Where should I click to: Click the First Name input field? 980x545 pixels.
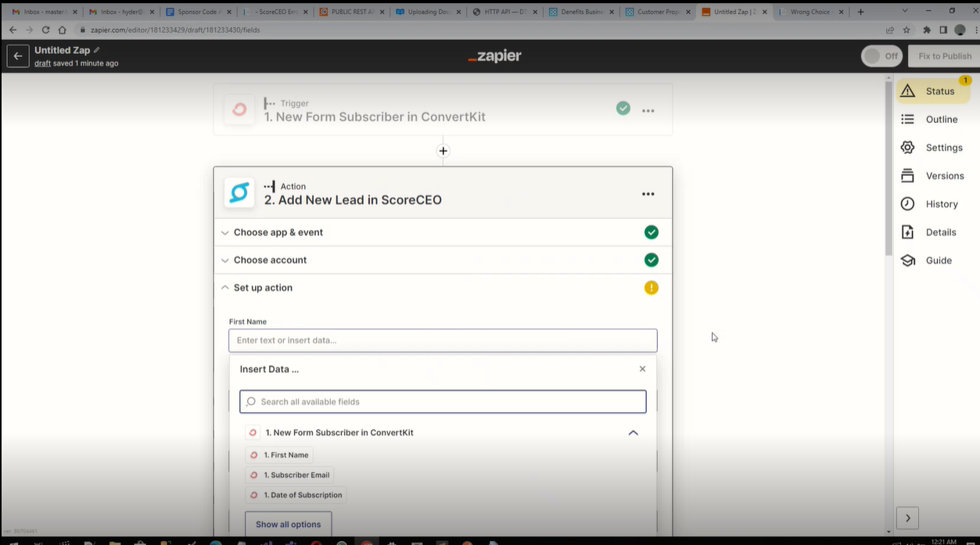pos(443,340)
